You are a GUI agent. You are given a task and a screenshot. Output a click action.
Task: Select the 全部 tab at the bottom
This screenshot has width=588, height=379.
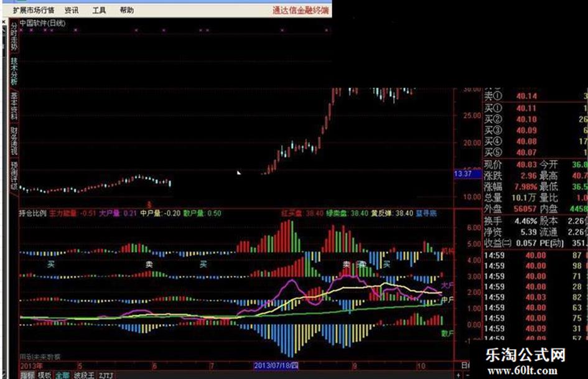point(62,375)
